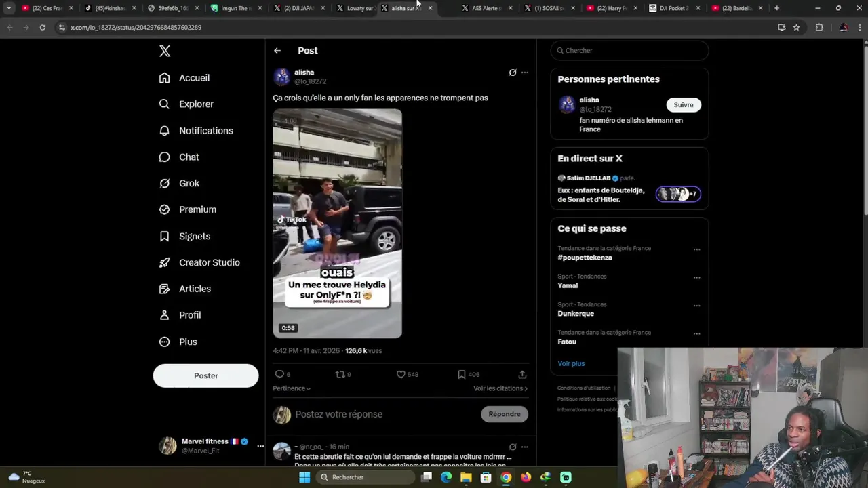This screenshot has width=868, height=488.
Task: Click the reply comment icon
Action: (x=279, y=374)
